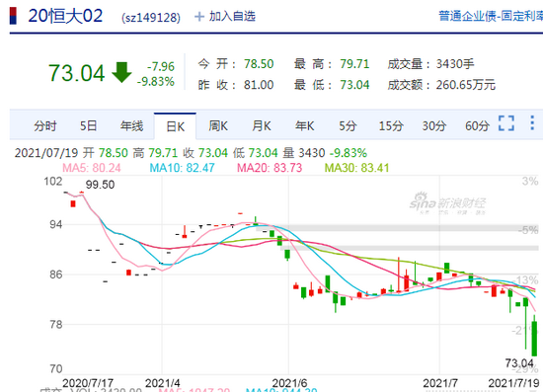Click the price change -7.96

[x=161, y=66]
